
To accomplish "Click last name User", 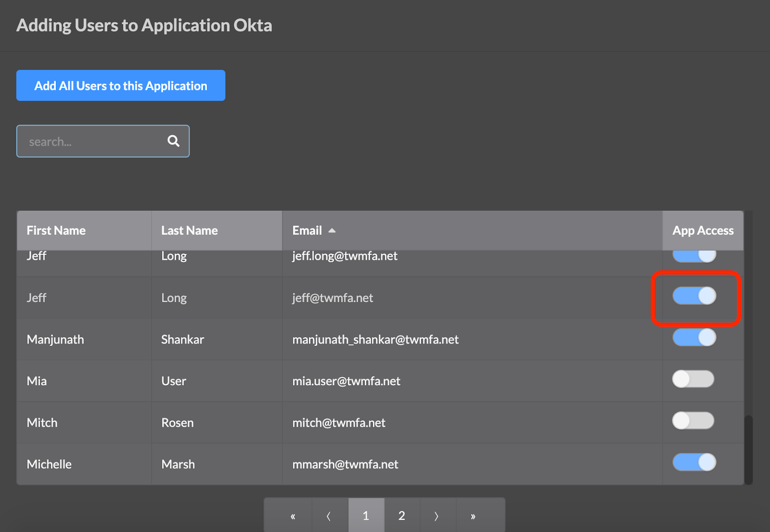I will pyautogui.click(x=174, y=381).
